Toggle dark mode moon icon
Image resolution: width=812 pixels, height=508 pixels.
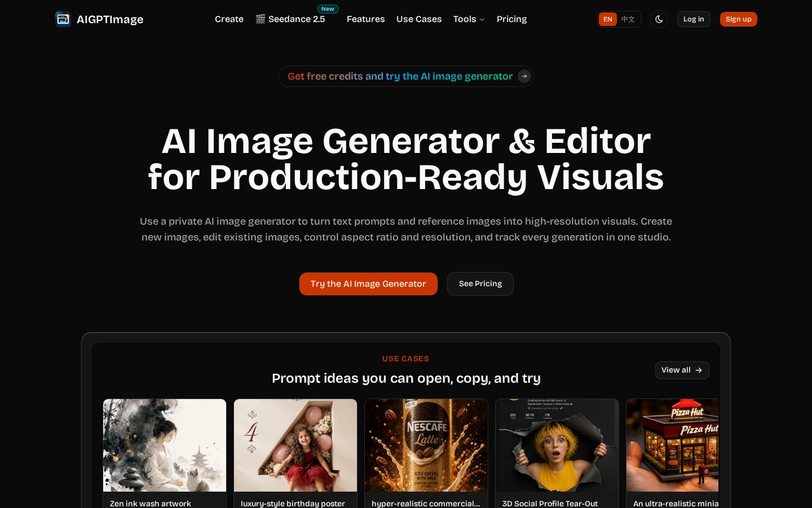(x=659, y=19)
